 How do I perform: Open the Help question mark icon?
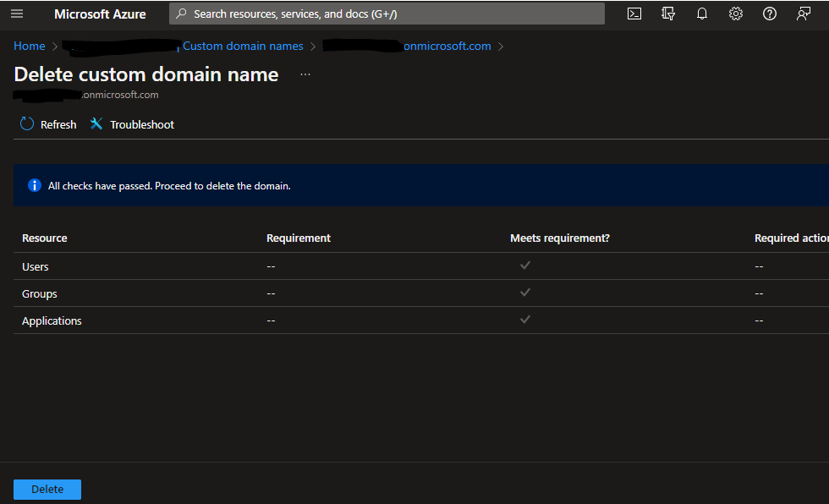(x=770, y=14)
